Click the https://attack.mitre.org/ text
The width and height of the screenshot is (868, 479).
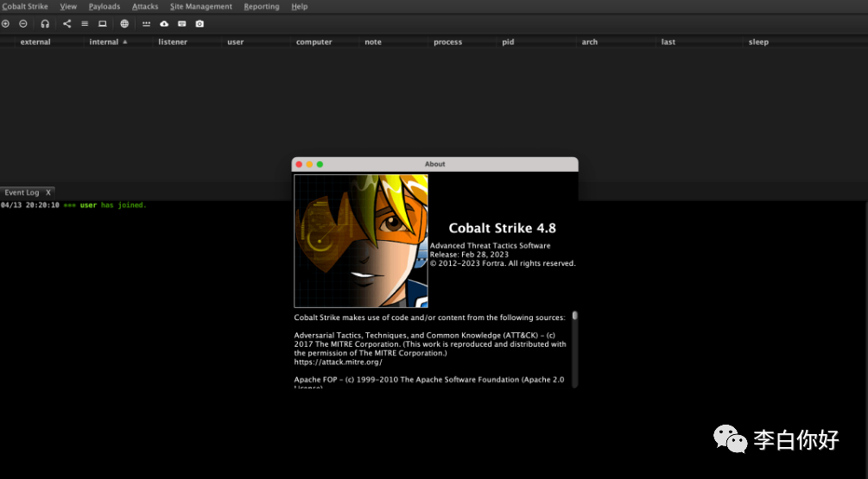(339, 362)
